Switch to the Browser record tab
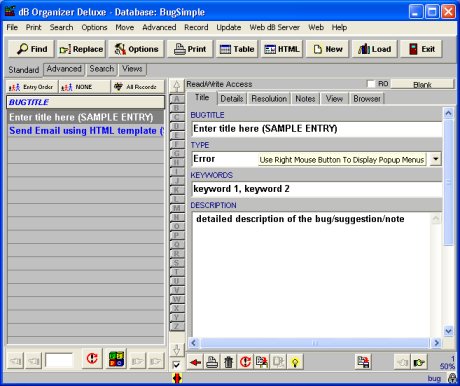Viewport: 460px width, 386px height. [x=367, y=99]
